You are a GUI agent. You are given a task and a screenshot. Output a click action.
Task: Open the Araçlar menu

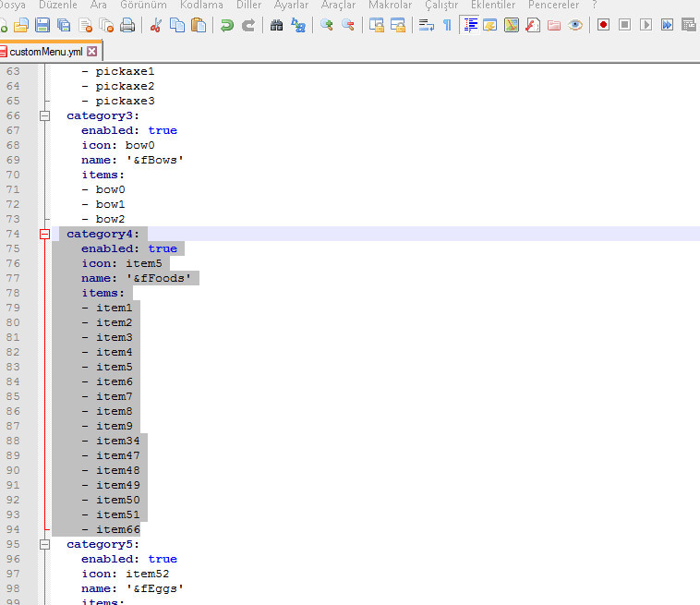(338, 5)
